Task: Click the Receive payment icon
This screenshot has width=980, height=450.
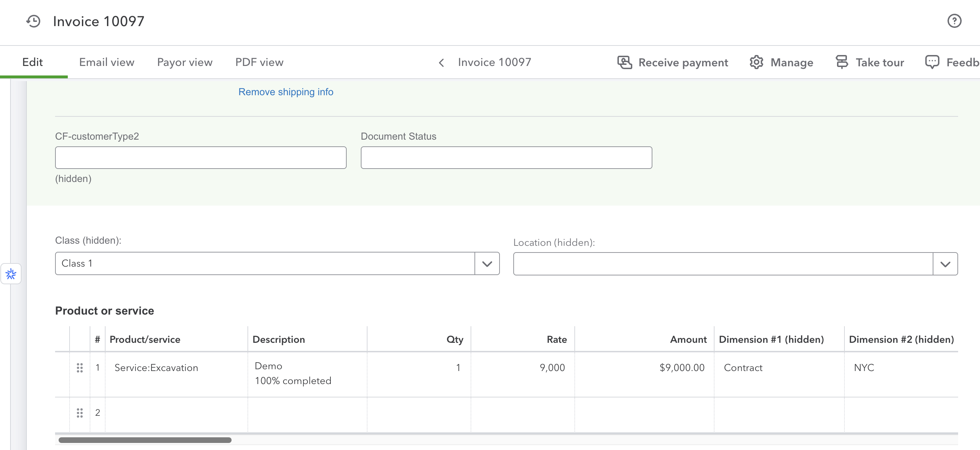Action: [624, 62]
